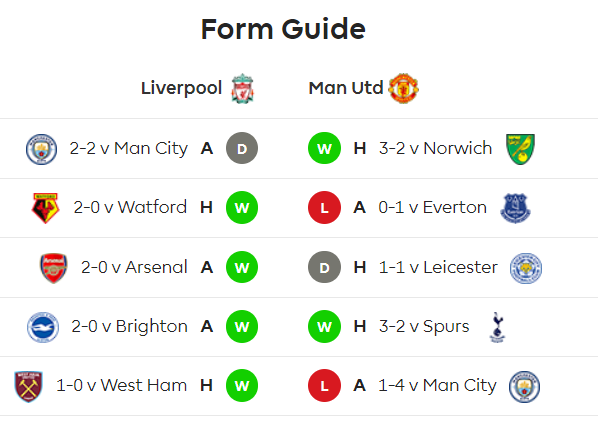
Task: Open the 1-0 v West Ham result
Action: coord(121,385)
